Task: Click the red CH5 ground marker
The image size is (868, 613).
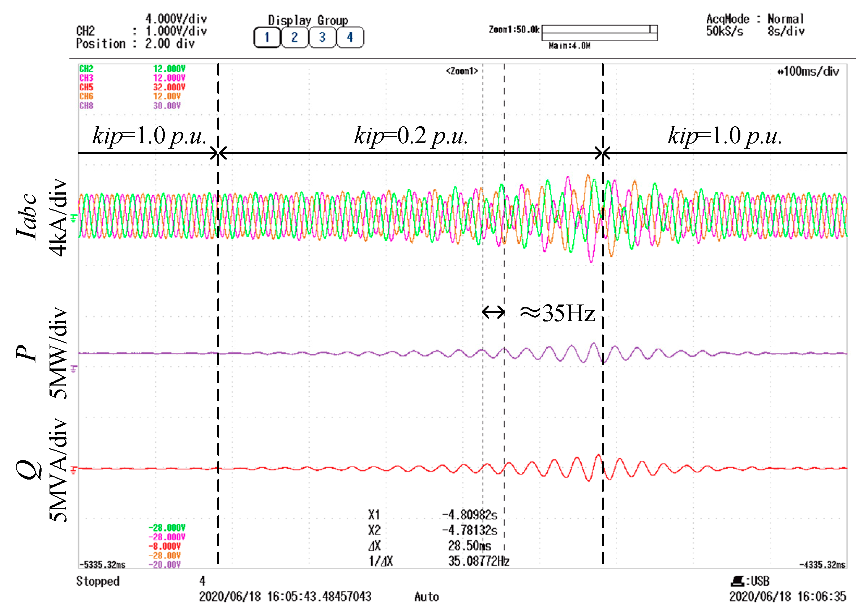Action: coord(74,470)
